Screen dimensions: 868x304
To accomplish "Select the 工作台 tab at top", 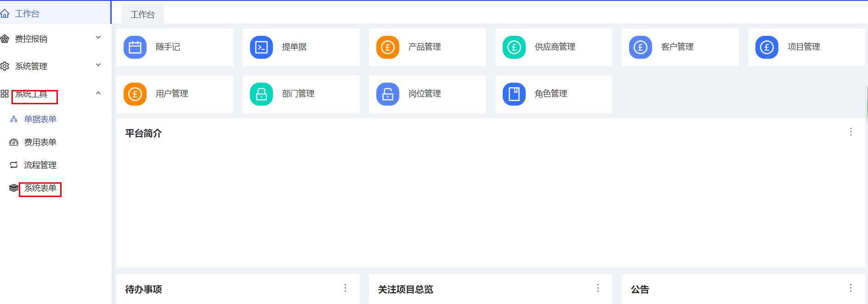I will click(142, 15).
